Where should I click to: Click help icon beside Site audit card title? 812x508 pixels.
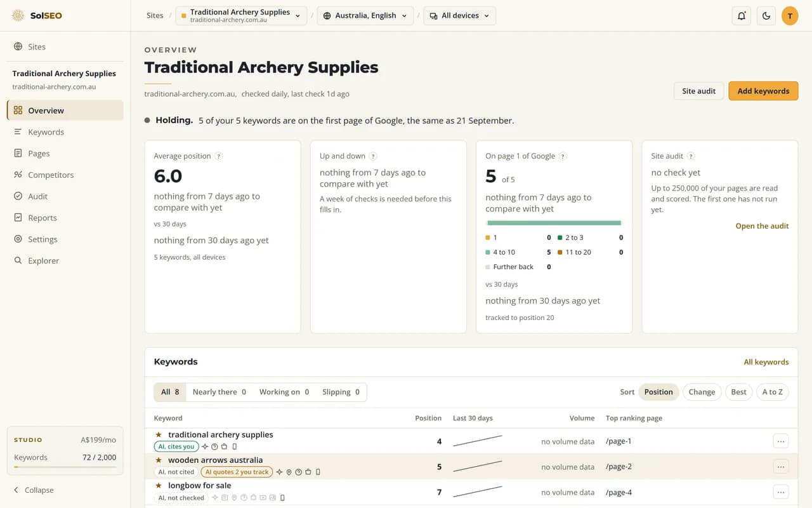(691, 156)
